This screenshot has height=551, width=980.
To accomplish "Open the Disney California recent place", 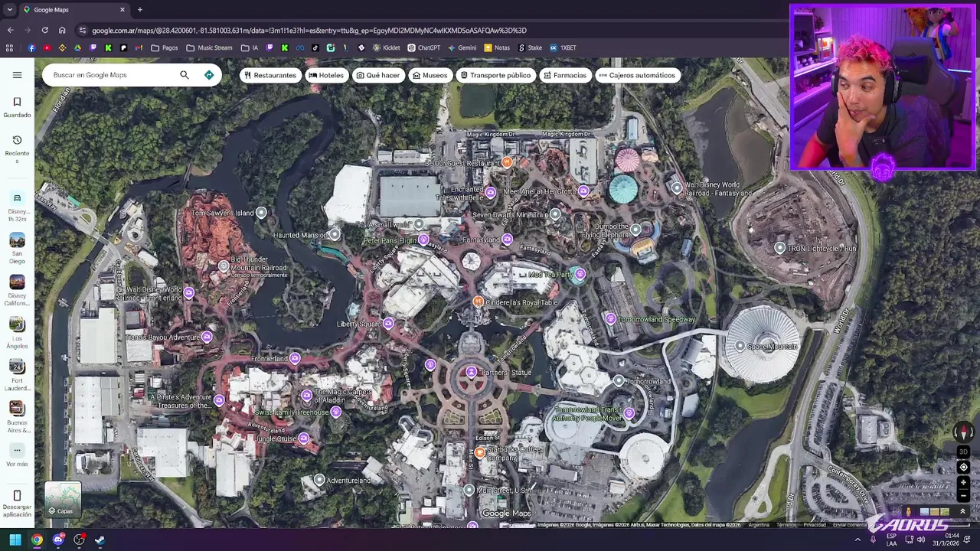I will [17, 291].
